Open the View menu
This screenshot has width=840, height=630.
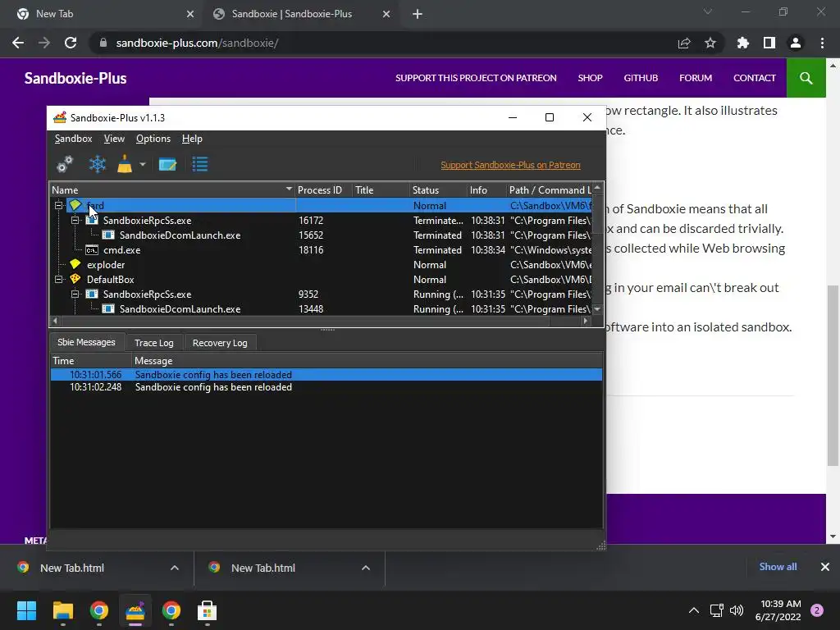[114, 139]
